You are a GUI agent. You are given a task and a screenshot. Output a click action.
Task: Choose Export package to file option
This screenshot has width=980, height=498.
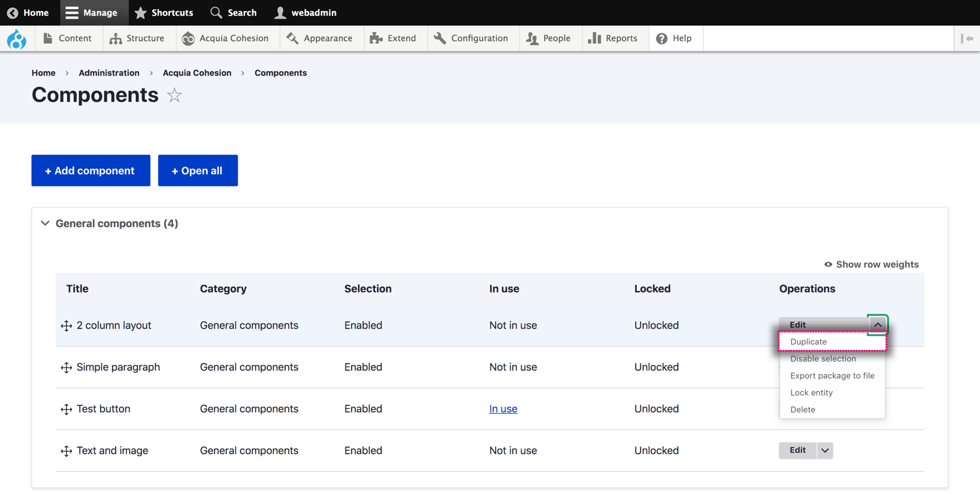point(832,376)
